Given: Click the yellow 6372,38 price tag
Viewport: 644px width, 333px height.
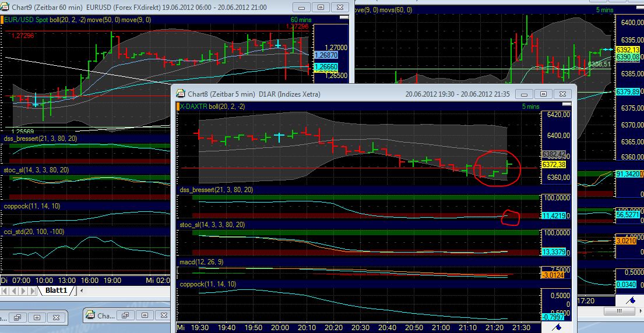Looking at the screenshot, I should pos(554,164).
